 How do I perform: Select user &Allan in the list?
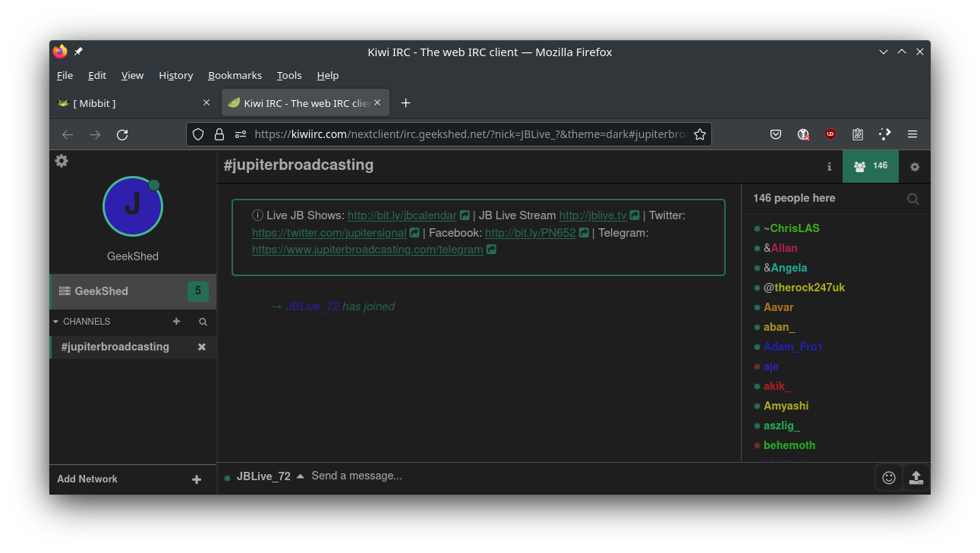780,248
